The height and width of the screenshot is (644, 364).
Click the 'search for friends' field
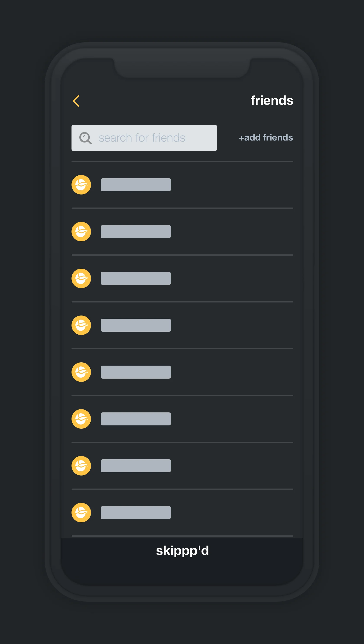click(144, 138)
